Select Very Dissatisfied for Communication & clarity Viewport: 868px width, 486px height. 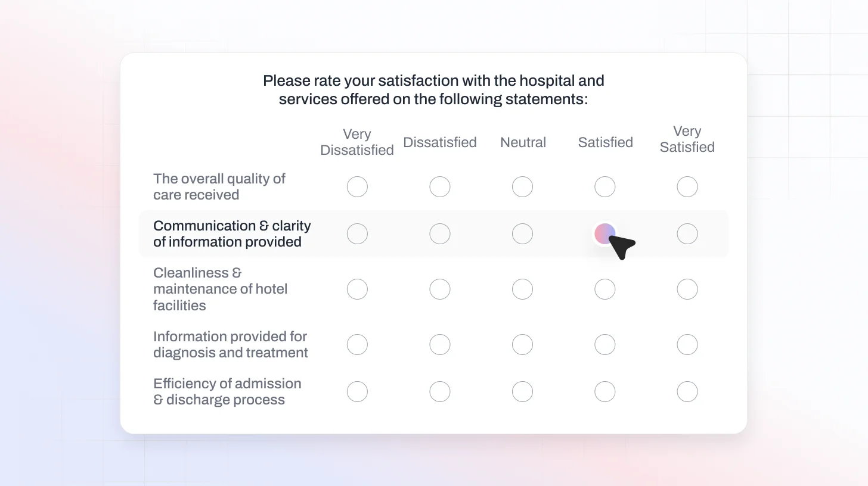click(x=357, y=234)
